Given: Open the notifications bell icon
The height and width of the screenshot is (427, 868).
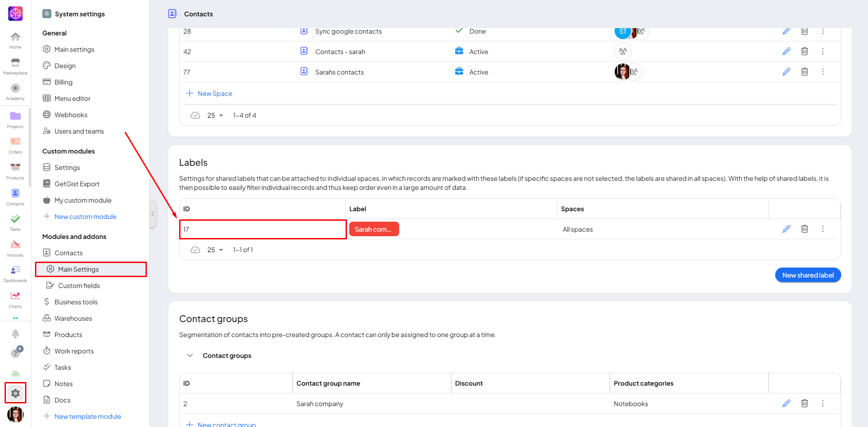Looking at the screenshot, I should [x=15, y=334].
